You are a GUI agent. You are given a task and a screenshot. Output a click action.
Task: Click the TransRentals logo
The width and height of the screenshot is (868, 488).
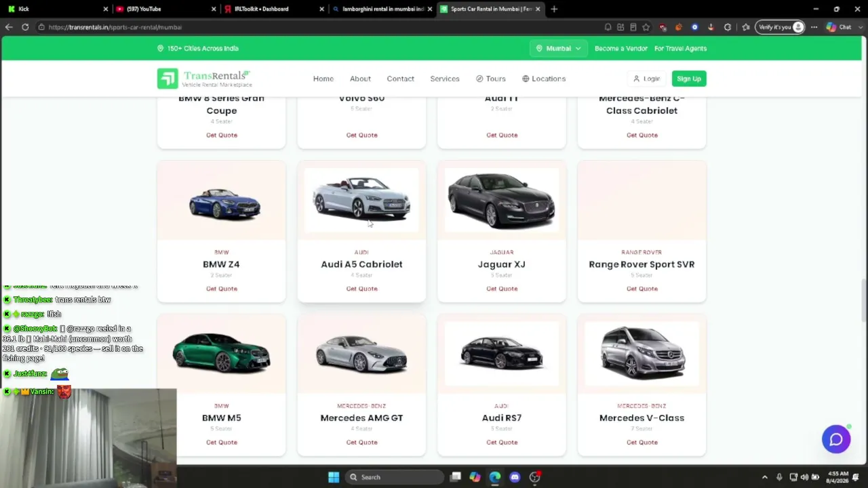pyautogui.click(x=204, y=79)
